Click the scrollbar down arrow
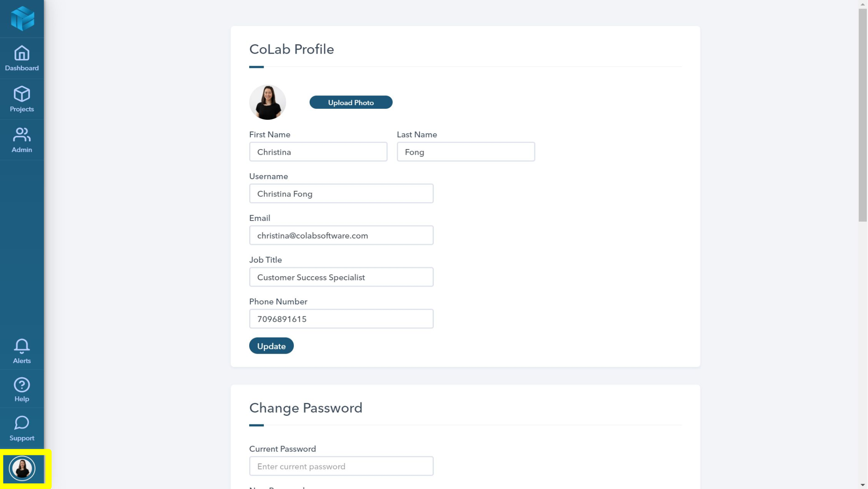The image size is (868, 489). (x=863, y=485)
